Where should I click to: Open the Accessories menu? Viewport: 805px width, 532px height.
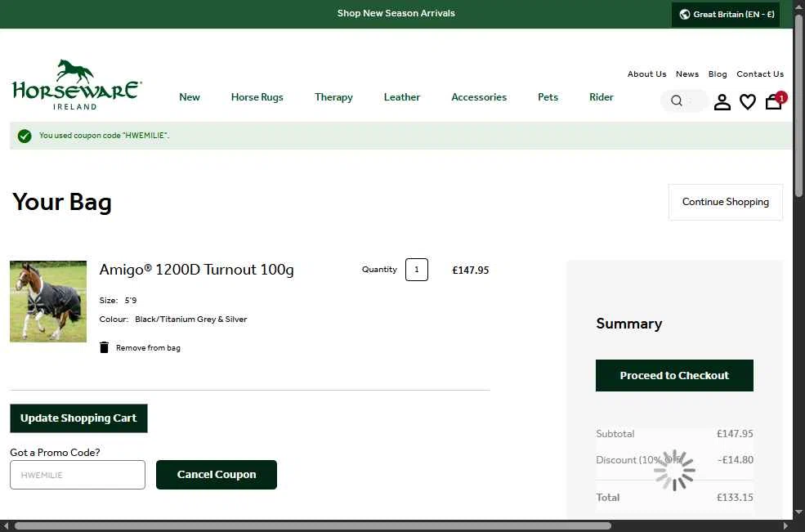[x=479, y=97]
